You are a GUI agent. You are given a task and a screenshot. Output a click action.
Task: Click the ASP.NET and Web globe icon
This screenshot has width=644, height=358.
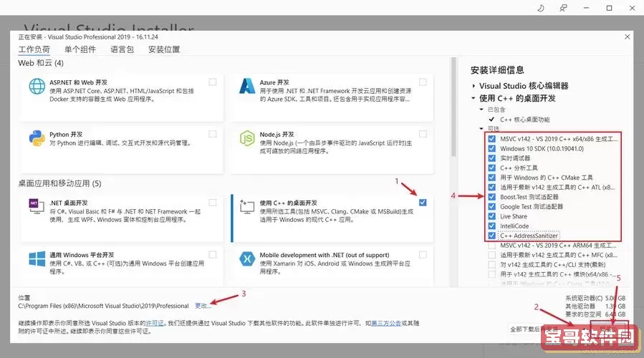(x=37, y=86)
